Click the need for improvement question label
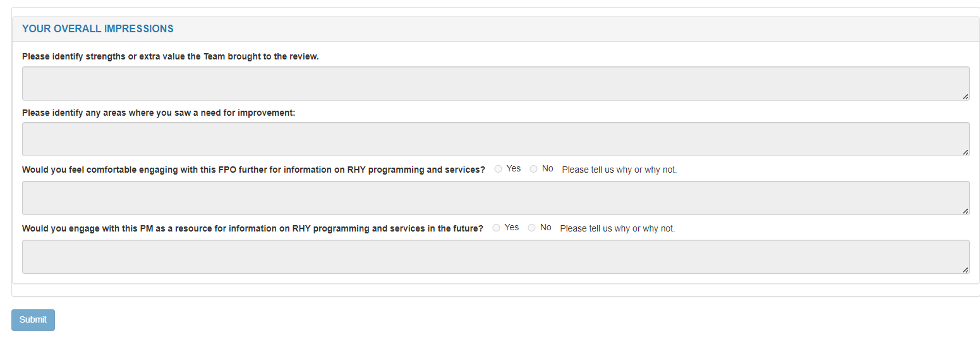 pyautogui.click(x=159, y=113)
